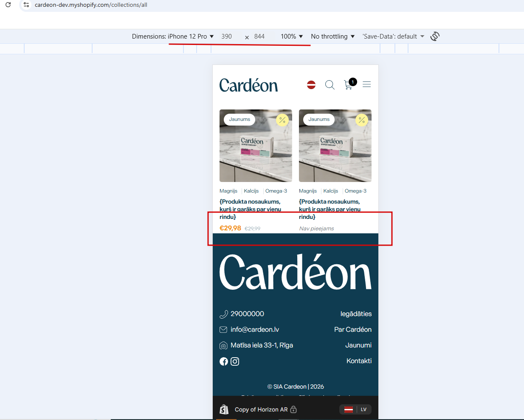Select Magnijs tag on first product
The height and width of the screenshot is (420, 524).
228,191
